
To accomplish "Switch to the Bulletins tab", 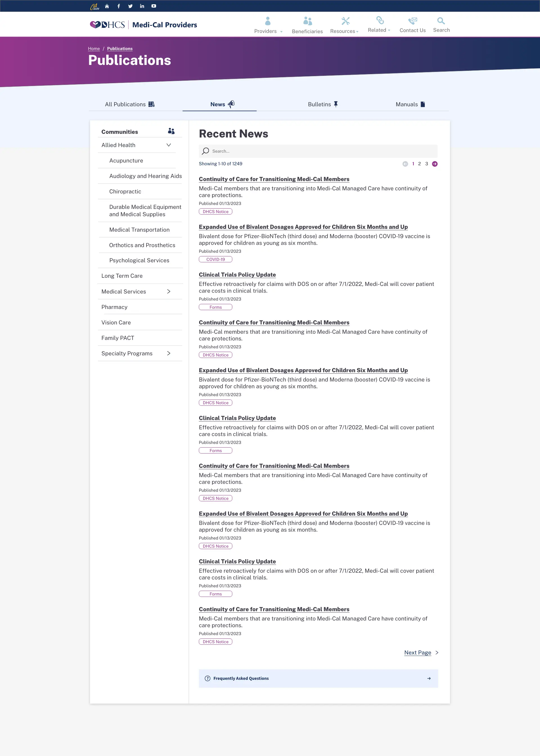I will pyautogui.click(x=322, y=104).
